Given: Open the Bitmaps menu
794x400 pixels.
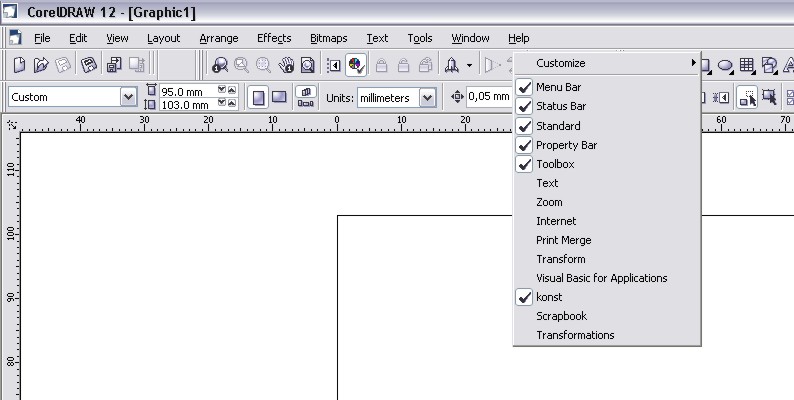Looking at the screenshot, I should 329,38.
